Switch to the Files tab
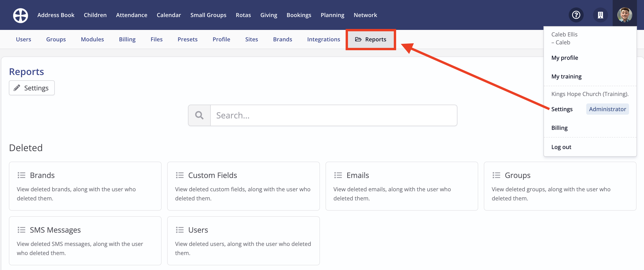Screen dimensions: 644x270 [156, 39]
